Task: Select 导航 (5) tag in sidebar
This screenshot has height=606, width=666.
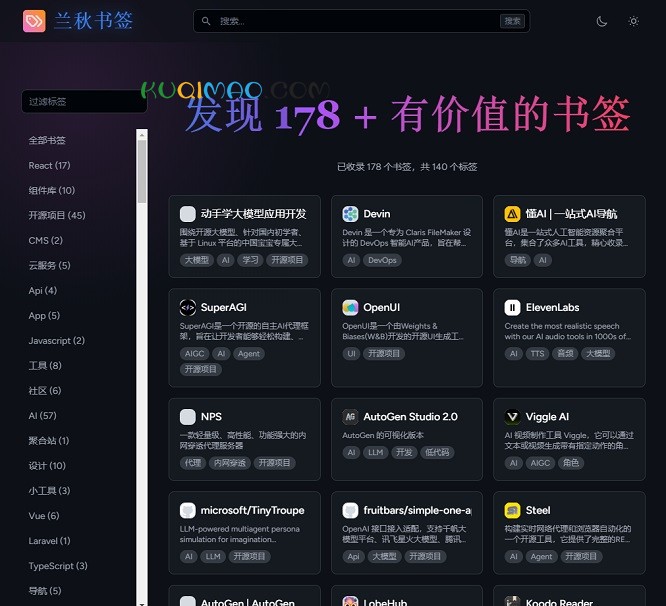Action: point(45,591)
